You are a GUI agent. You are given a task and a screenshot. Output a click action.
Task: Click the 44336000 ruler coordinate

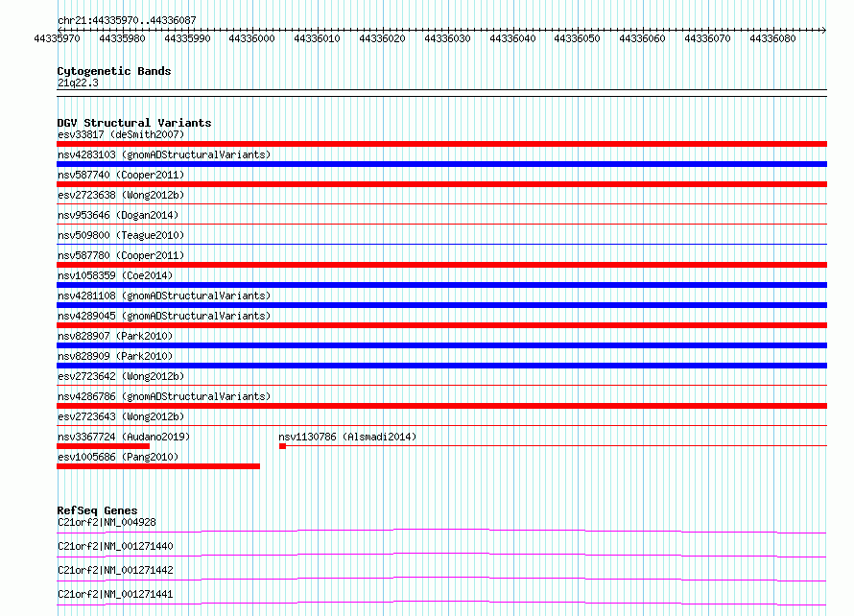(251, 38)
